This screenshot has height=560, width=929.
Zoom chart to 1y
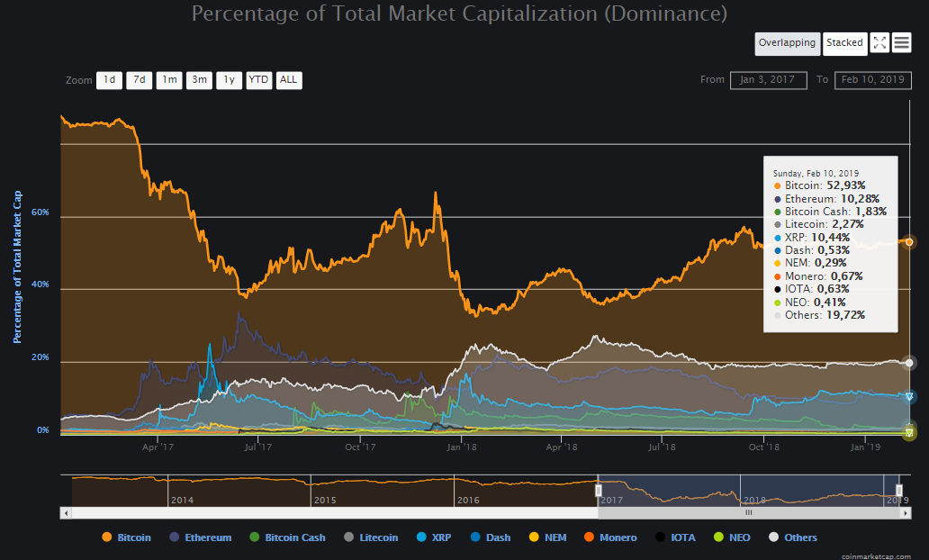click(229, 80)
